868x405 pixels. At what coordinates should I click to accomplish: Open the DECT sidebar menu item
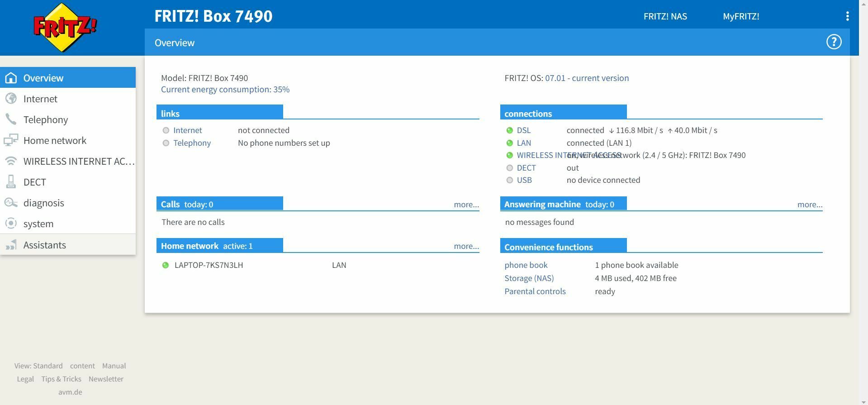pos(68,182)
